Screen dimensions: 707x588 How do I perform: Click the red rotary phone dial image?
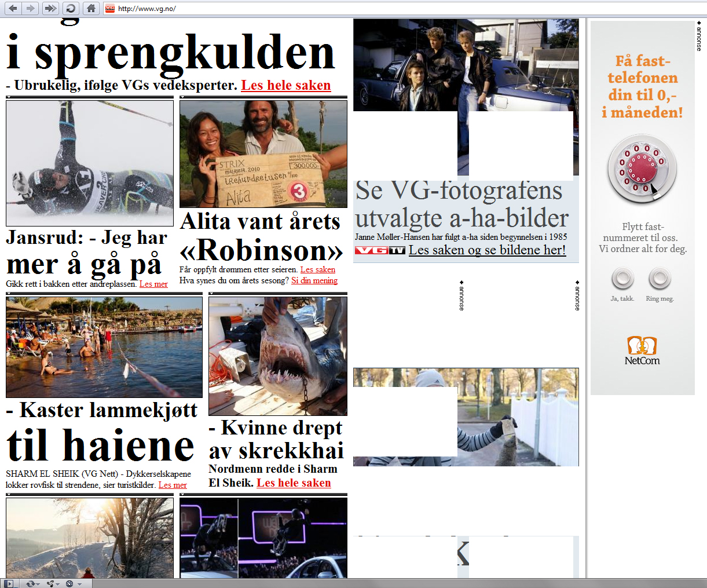click(642, 168)
